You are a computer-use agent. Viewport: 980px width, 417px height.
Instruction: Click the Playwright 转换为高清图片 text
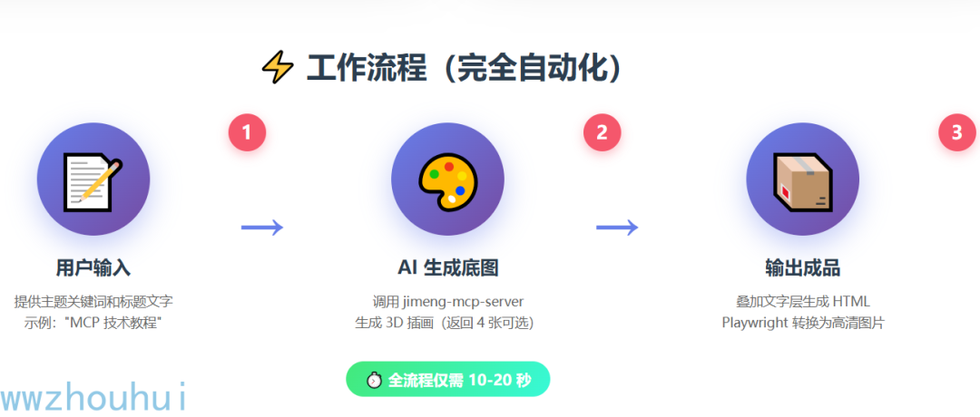coord(802,324)
